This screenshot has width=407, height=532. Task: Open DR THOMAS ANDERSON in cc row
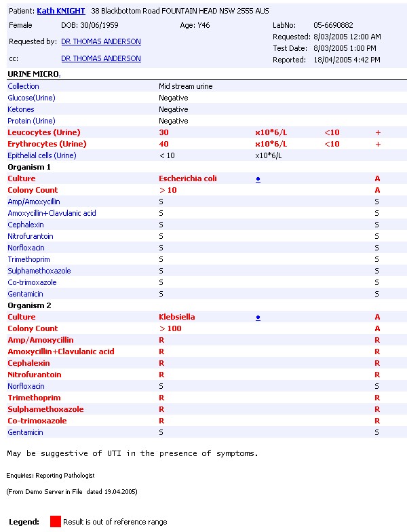coord(101,59)
